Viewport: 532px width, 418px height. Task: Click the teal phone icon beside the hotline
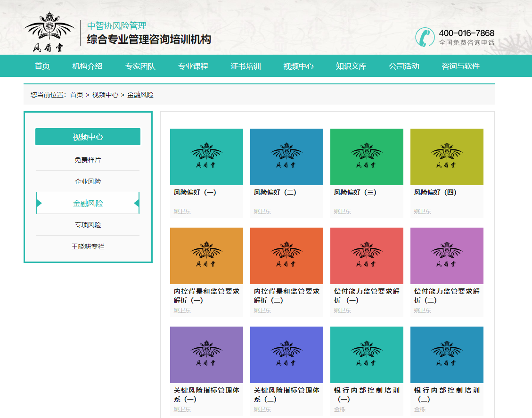[x=425, y=37]
